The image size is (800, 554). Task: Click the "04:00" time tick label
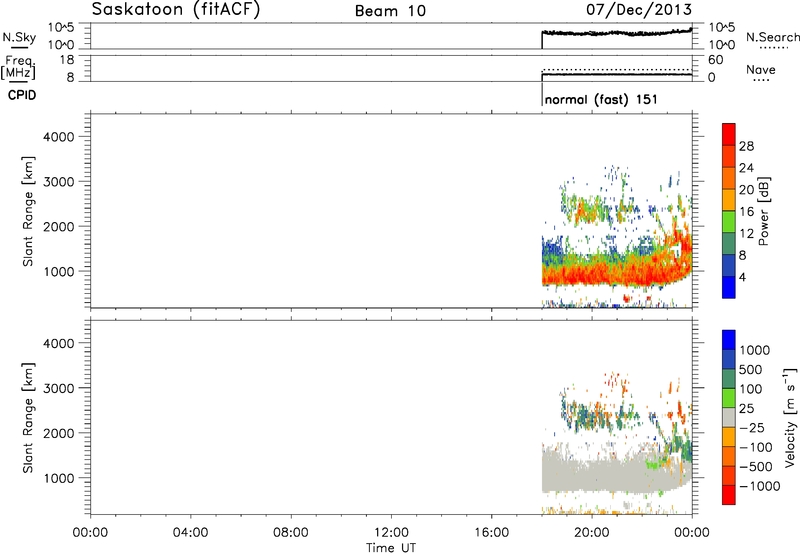click(191, 533)
